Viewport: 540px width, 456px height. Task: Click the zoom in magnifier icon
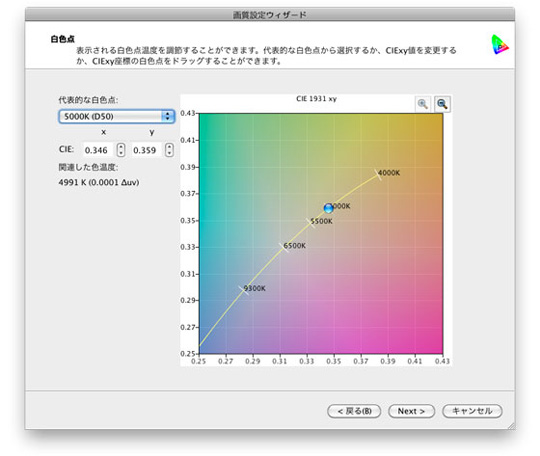(423, 104)
